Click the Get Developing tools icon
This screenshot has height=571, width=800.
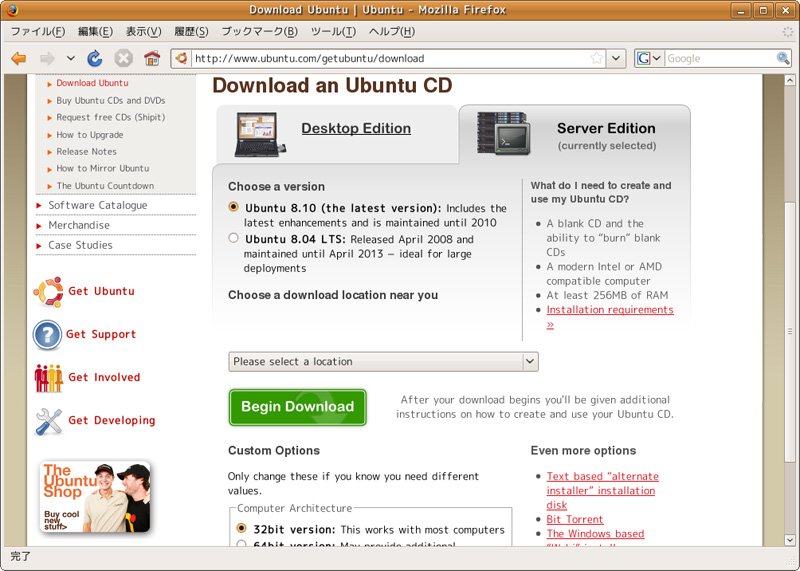[48, 421]
